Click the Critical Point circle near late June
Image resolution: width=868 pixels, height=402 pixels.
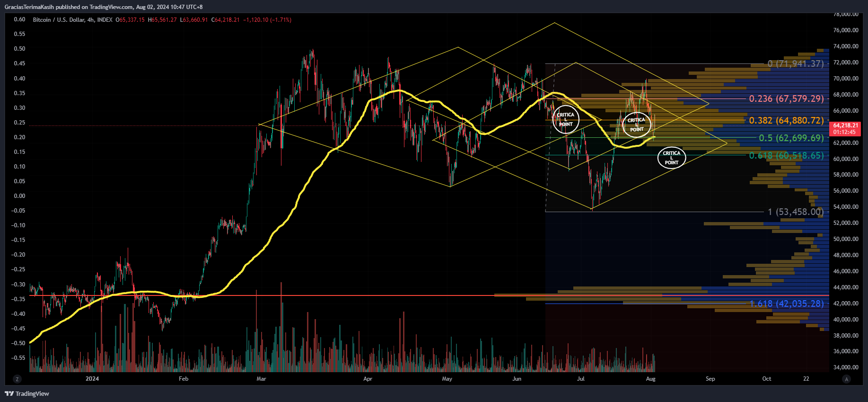pyautogui.click(x=566, y=120)
